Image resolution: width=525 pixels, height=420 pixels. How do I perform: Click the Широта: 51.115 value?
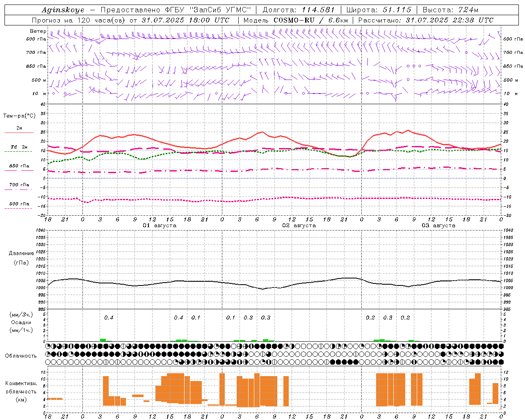click(x=379, y=10)
